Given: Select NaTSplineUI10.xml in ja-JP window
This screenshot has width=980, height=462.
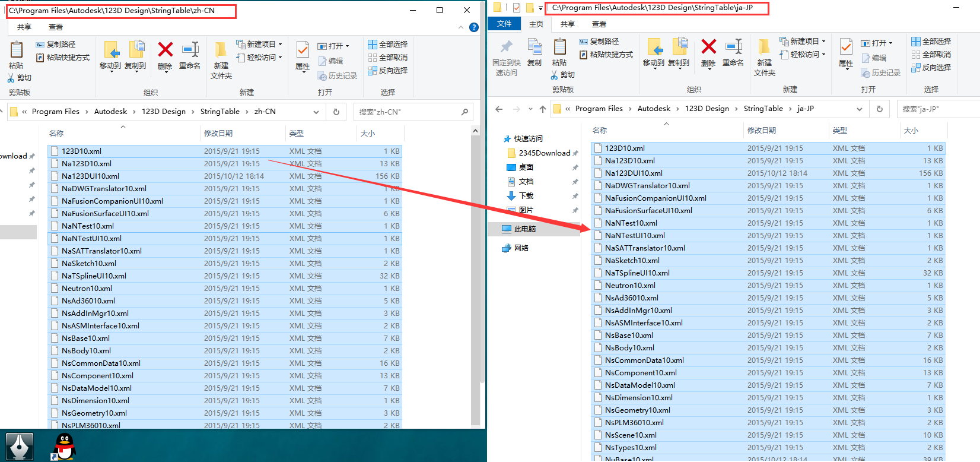Looking at the screenshot, I should [x=768, y=273].
